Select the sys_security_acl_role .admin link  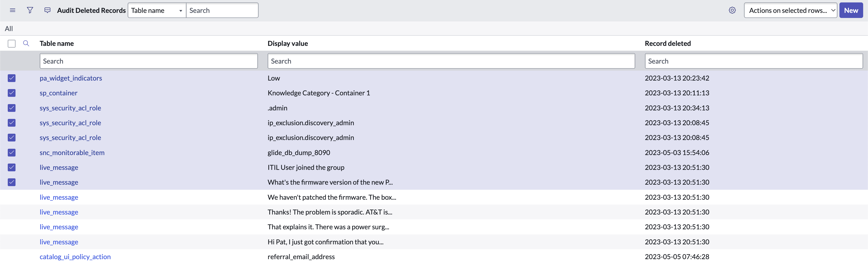[70, 108]
